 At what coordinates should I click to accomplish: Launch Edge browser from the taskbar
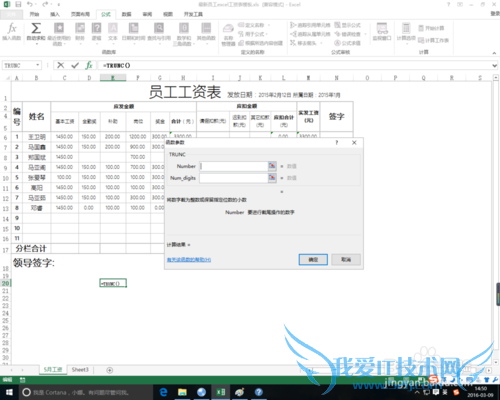(x=163, y=392)
